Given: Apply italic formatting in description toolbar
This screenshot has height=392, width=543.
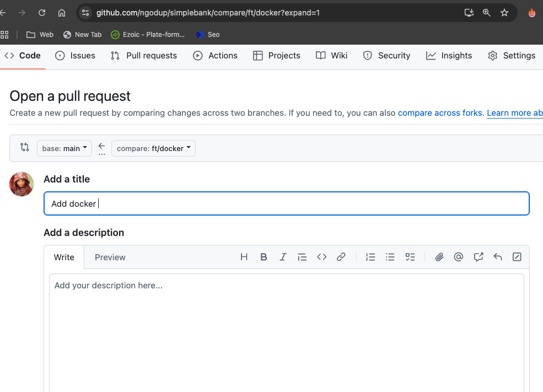Looking at the screenshot, I should click(283, 257).
